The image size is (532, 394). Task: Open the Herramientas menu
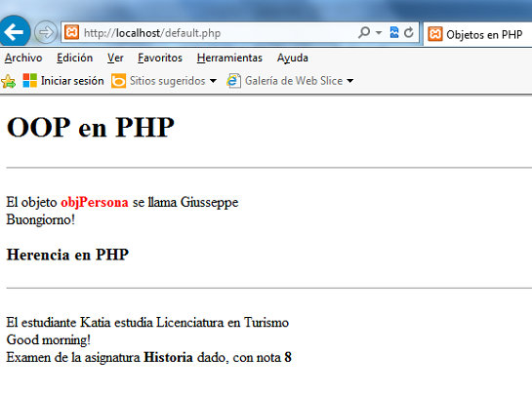[229, 58]
